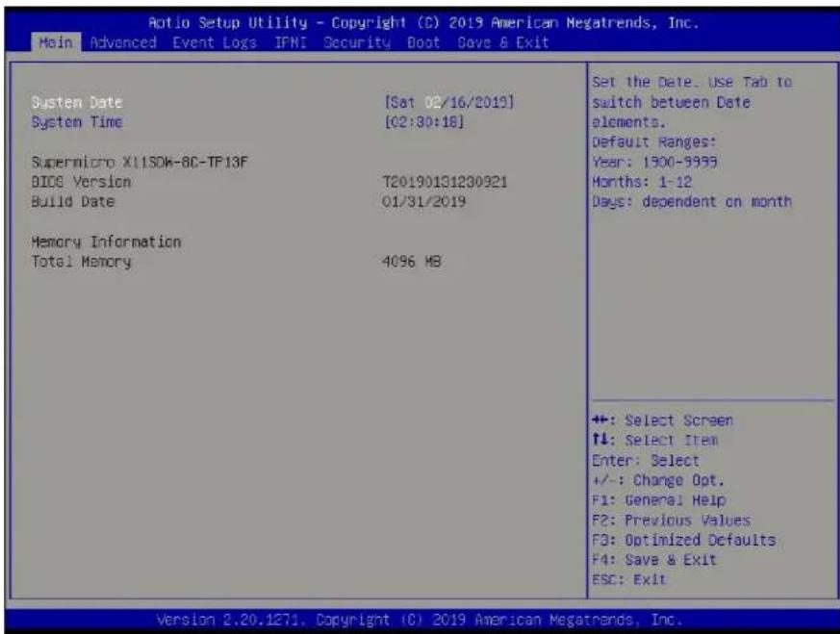Click the 'F3: Optimized Defaults' hint
Viewport: 840px width, 634px height.
pos(683,539)
